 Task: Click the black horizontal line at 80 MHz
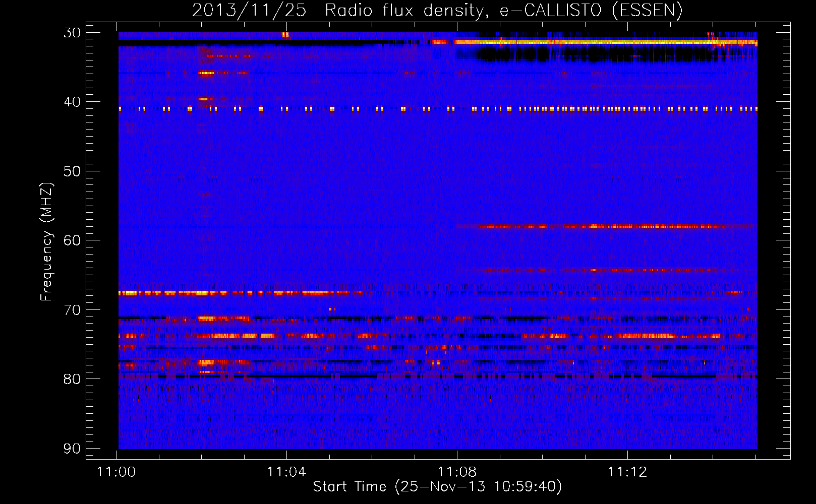tap(438, 376)
